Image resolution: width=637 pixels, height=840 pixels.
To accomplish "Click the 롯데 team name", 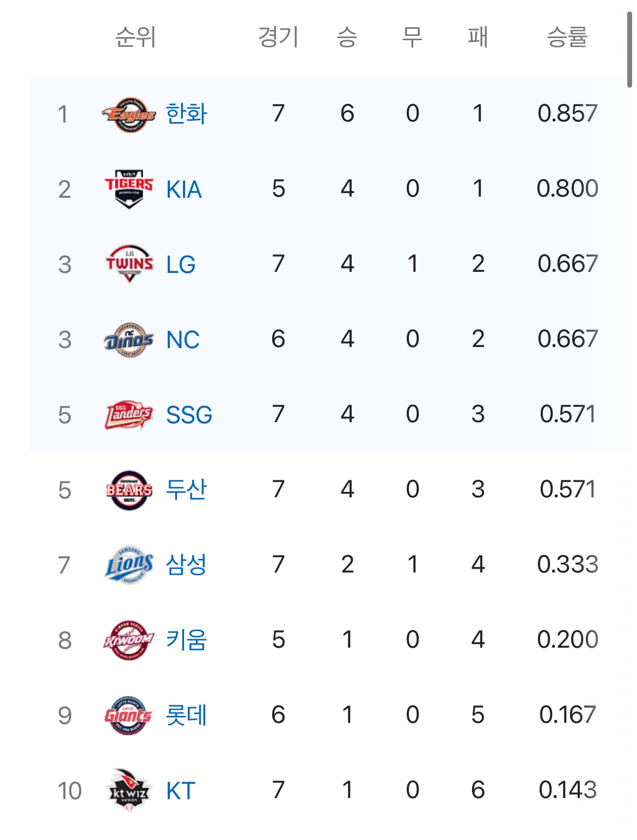I will [x=186, y=715].
